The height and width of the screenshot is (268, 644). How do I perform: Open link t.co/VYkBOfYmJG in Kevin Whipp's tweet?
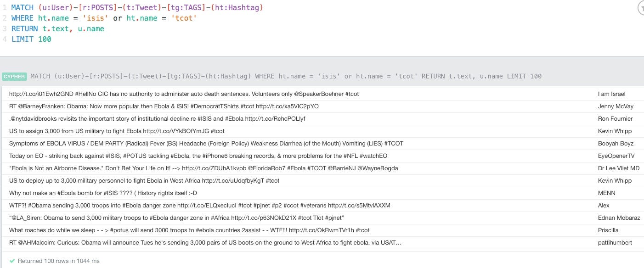point(172,131)
